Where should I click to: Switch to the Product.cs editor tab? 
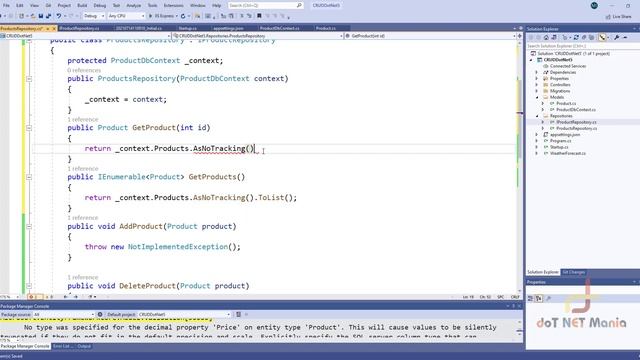click(x=325, y=28)
